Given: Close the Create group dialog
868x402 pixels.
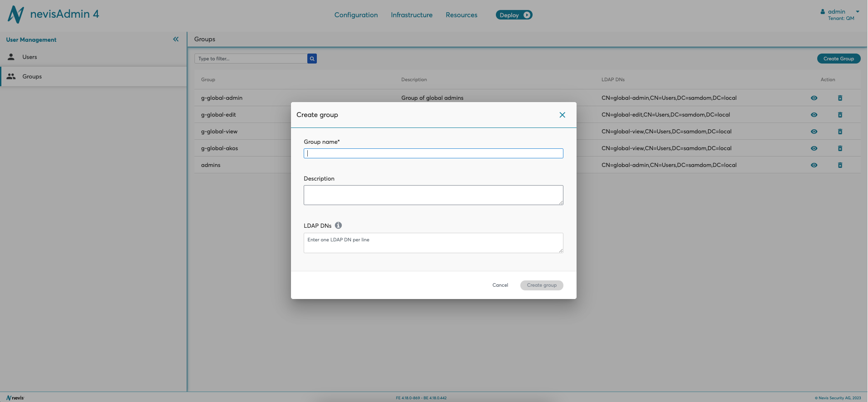Looking at the screenshot, I should click(562, 115).
